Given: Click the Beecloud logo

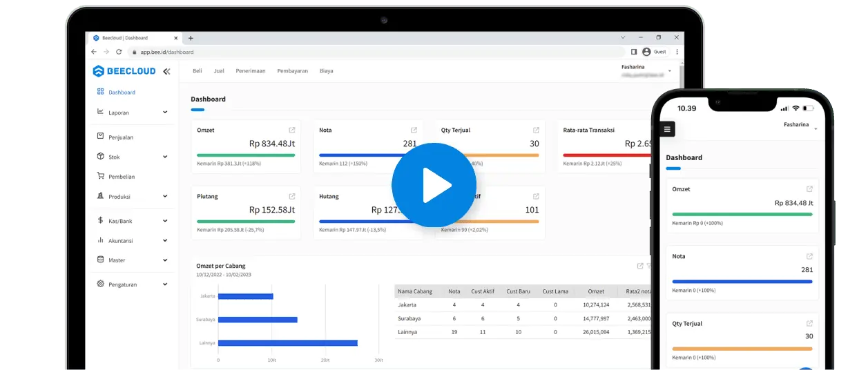Looking at the screenshot, I should 125,71.
